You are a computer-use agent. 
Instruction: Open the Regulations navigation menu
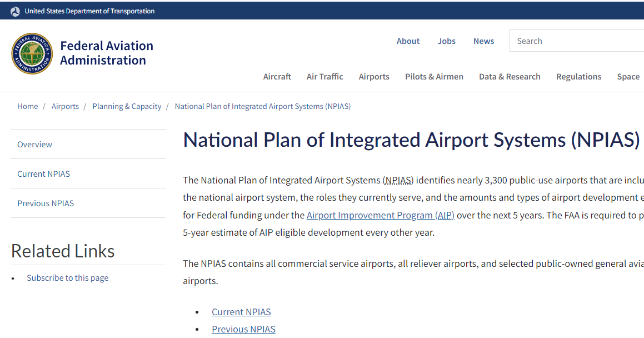coord(578,77)
